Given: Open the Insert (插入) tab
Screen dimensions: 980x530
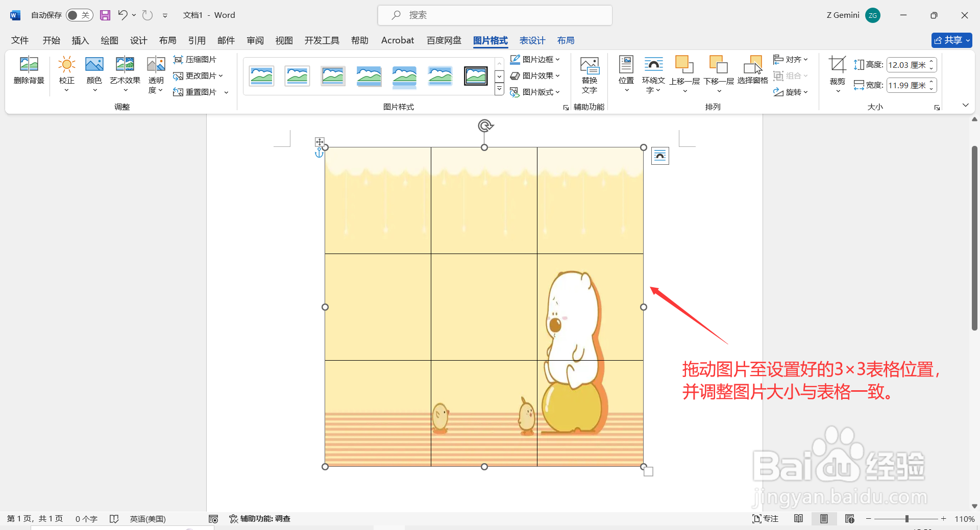Looking at the screenshot, I should point(80,40).
